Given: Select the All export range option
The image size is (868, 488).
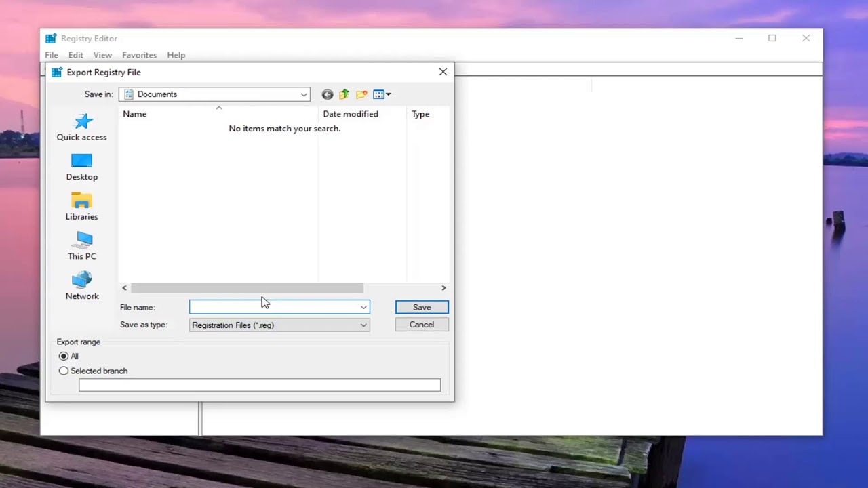Looking at the screenshot, I should (64, 357).
